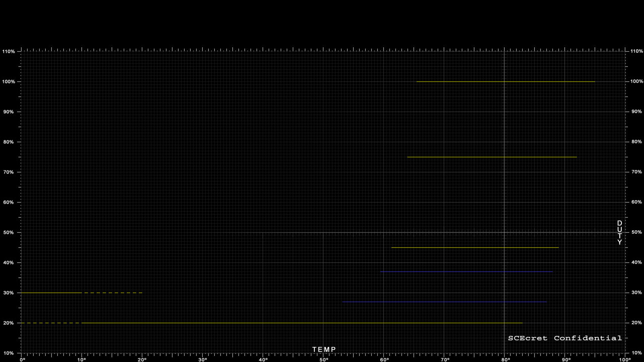644x362 pixels.
Task: Click the DUTY axis title
Action: 620,232
